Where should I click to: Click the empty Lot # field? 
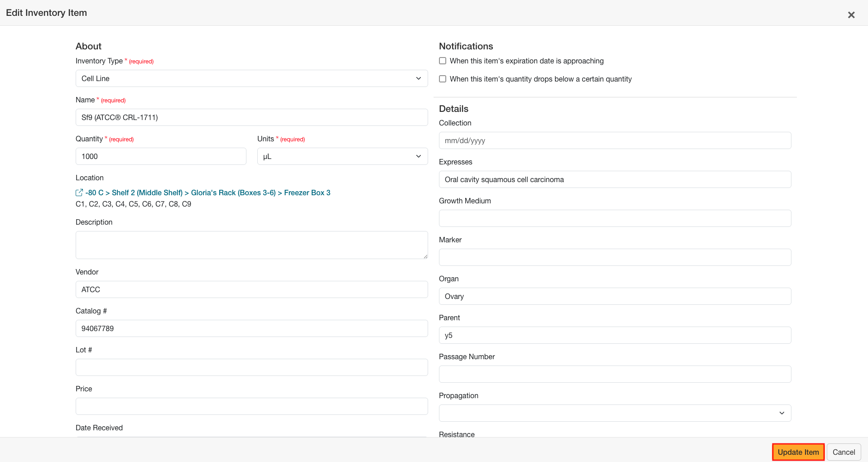[251, 367]
